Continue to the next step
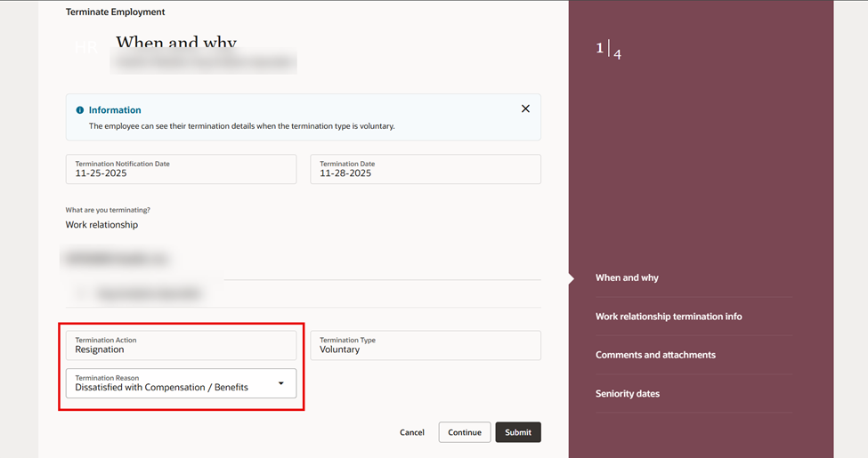The height and width of the screenshot is (458, 868). [465, 432]
